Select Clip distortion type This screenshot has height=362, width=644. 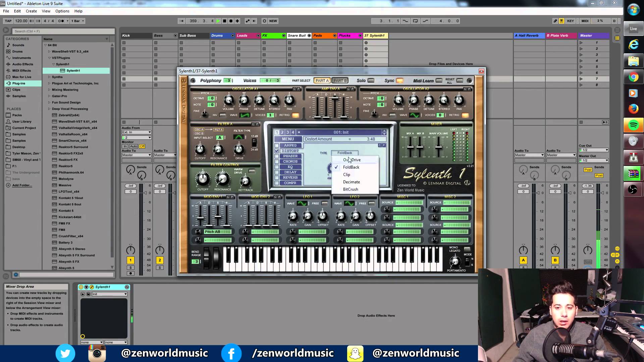[355, 175]
